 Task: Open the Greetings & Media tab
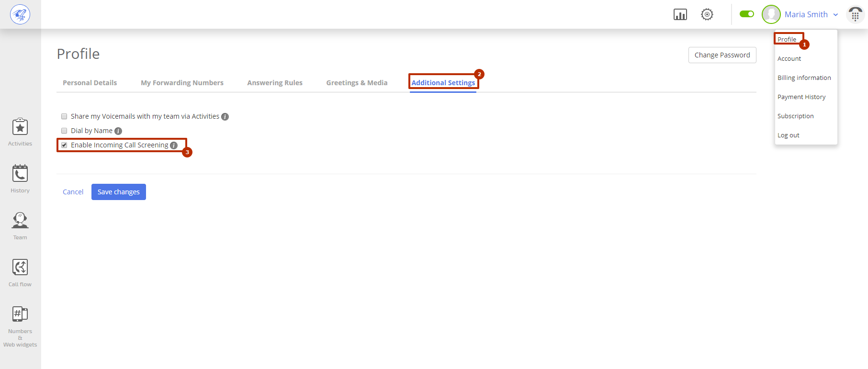click(357, 83)
